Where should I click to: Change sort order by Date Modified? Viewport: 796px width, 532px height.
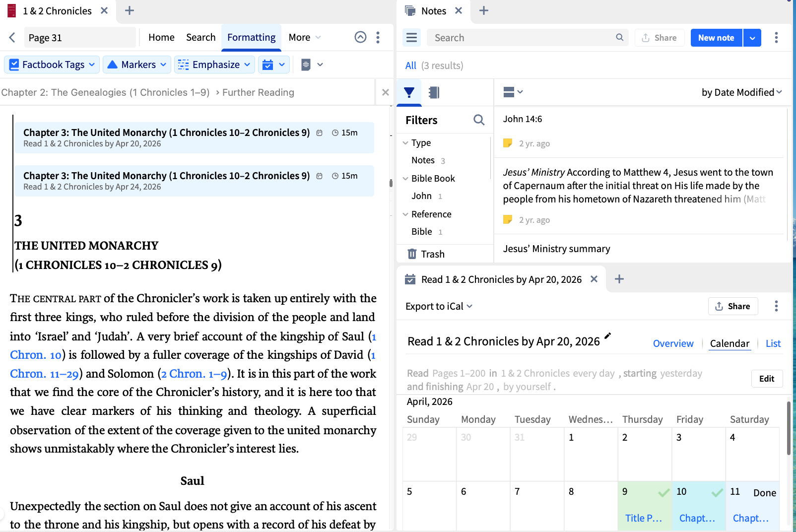[x=741, y=92]
